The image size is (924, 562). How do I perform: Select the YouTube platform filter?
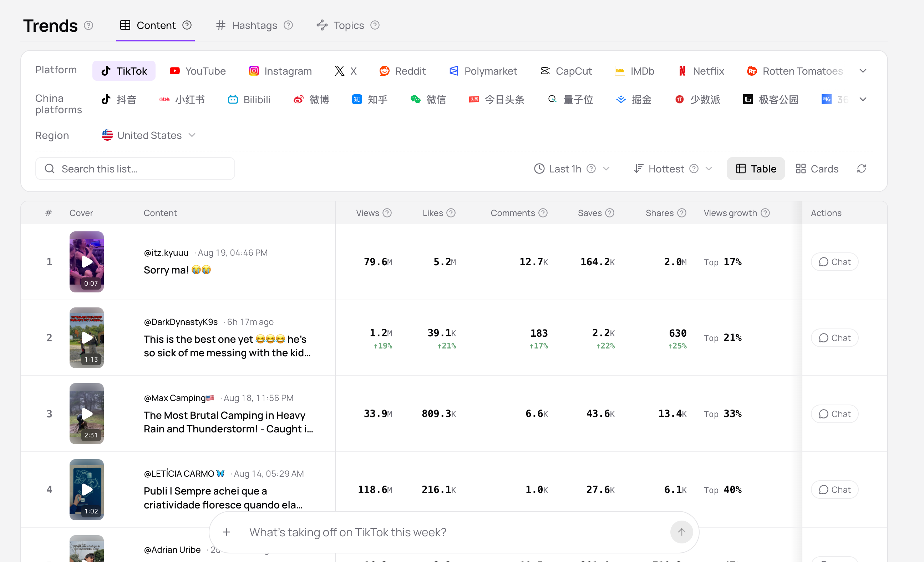point(197,71)
